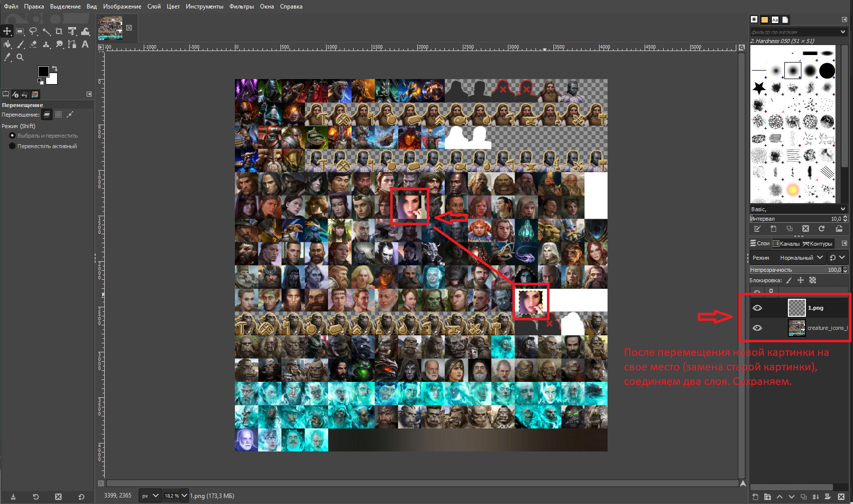This screenshot has width=853, height=504.
Task: Open the Brushes tab in right dock
Action: pos(754,20)
